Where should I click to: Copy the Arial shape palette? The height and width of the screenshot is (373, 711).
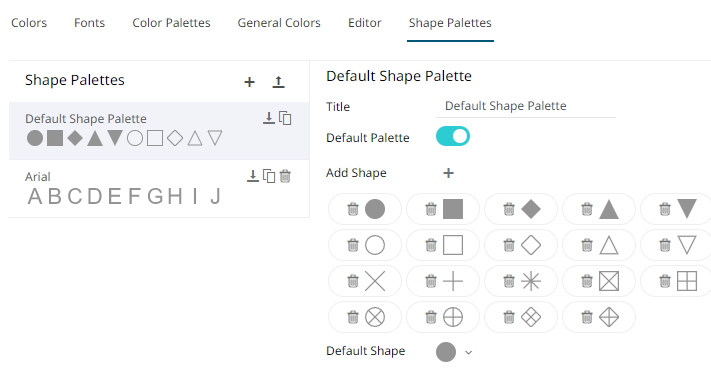pos(269,176)
